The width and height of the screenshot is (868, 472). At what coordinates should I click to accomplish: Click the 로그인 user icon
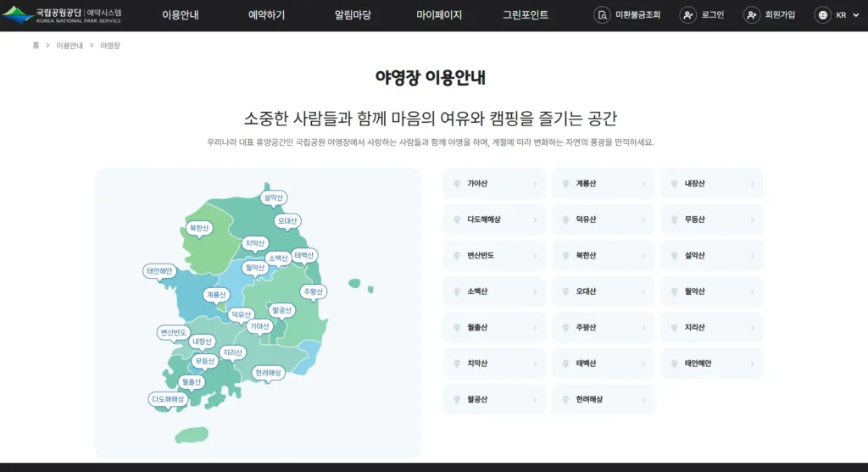pos(687,15)
